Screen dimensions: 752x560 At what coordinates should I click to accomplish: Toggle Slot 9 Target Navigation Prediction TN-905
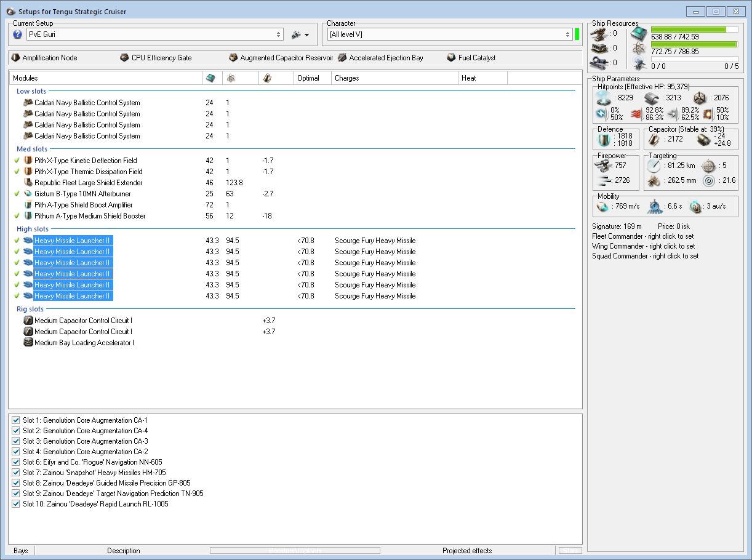pyautogui.click(x=16, y=494)
